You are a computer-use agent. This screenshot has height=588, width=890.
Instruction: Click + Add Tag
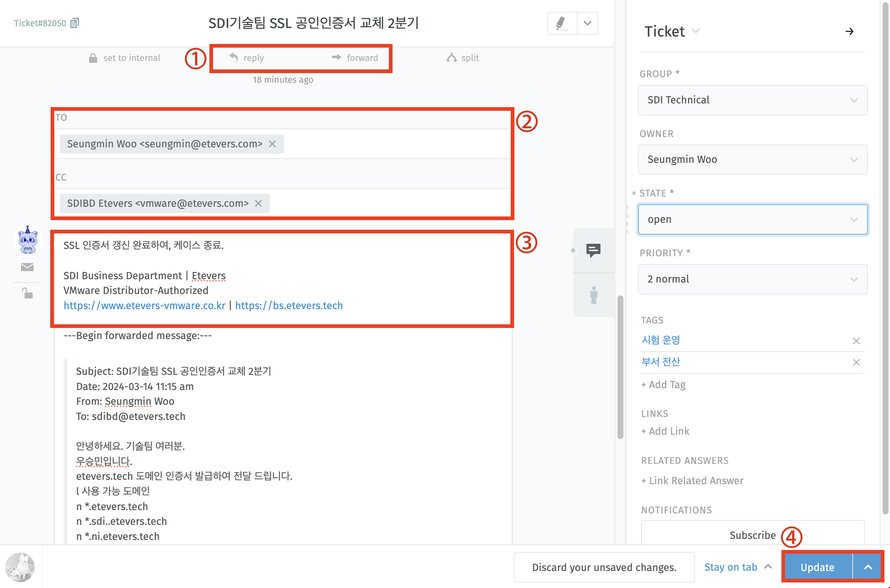tap(663, 384)
